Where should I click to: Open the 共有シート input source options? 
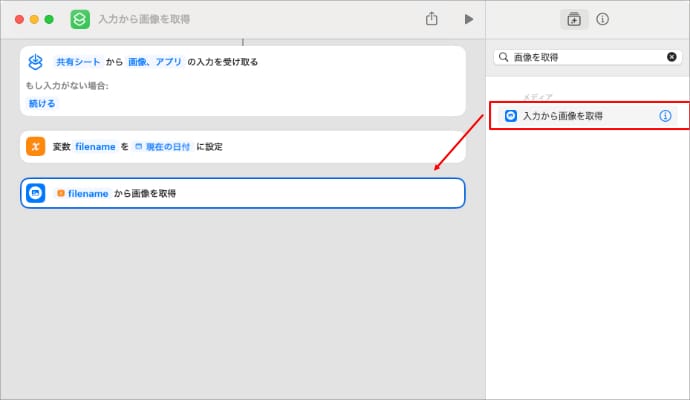(77, 62)
